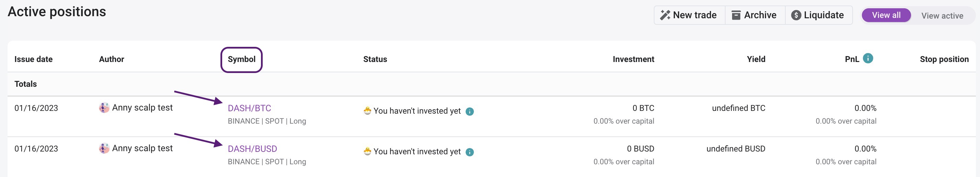The height and width of the screenshot is (177, 980).
Task: Sort by the Issue date column header
Action: point(33,59)
